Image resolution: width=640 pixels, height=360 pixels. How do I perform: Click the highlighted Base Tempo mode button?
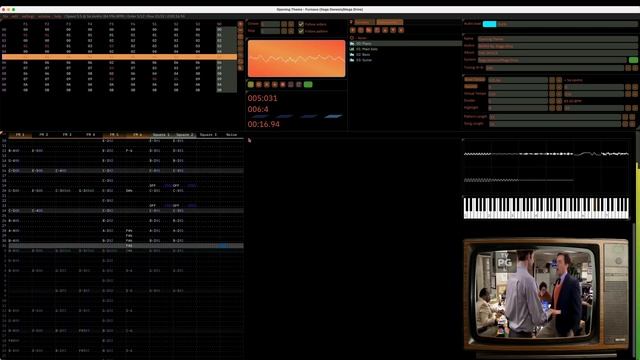tap(475, 80)
